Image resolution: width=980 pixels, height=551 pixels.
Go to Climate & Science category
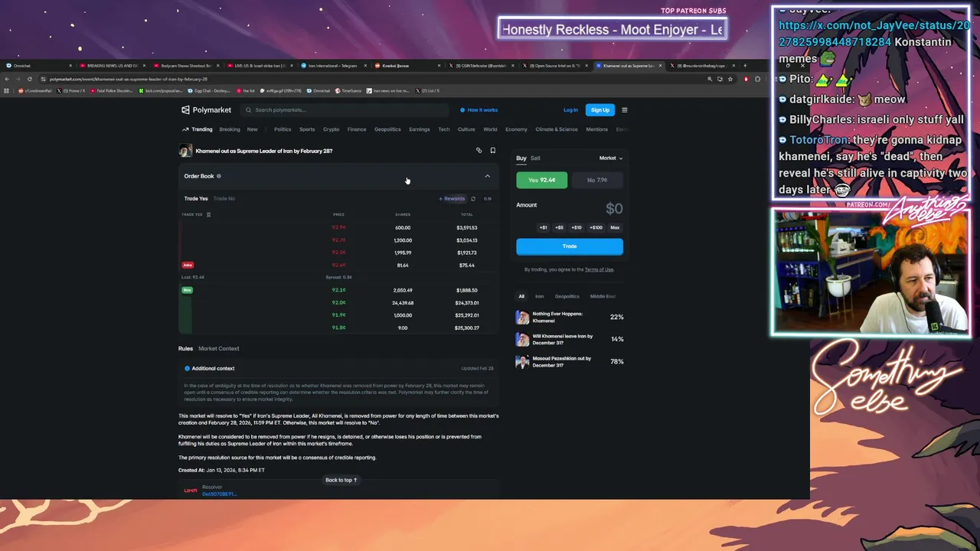(x=557, y=129)
